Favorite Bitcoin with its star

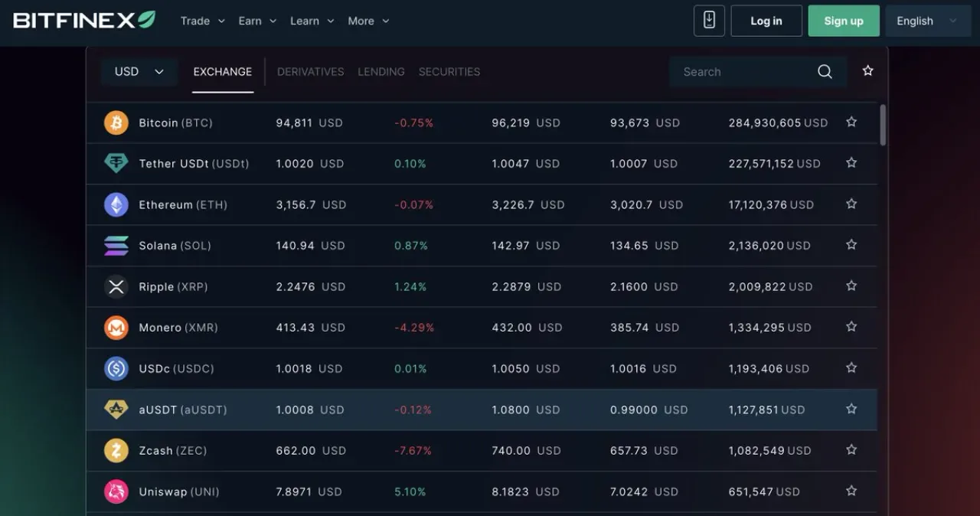pos(851,122)
